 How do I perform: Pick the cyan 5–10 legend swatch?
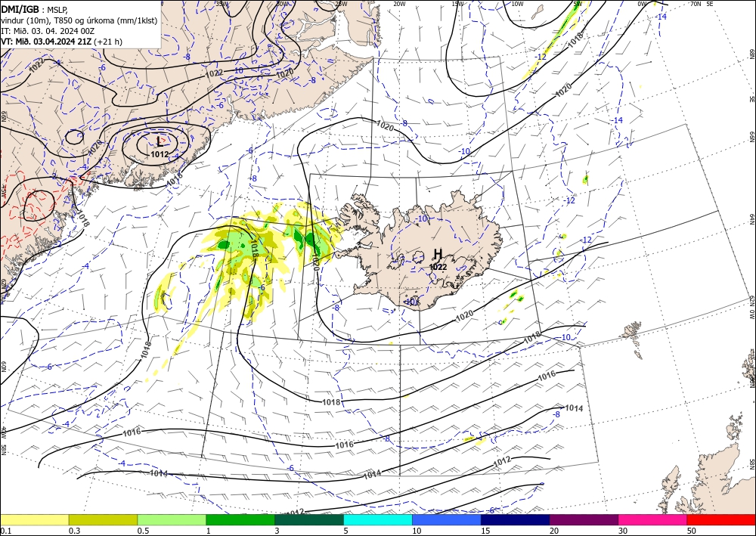pyautogui.click(x=378, y=519)
